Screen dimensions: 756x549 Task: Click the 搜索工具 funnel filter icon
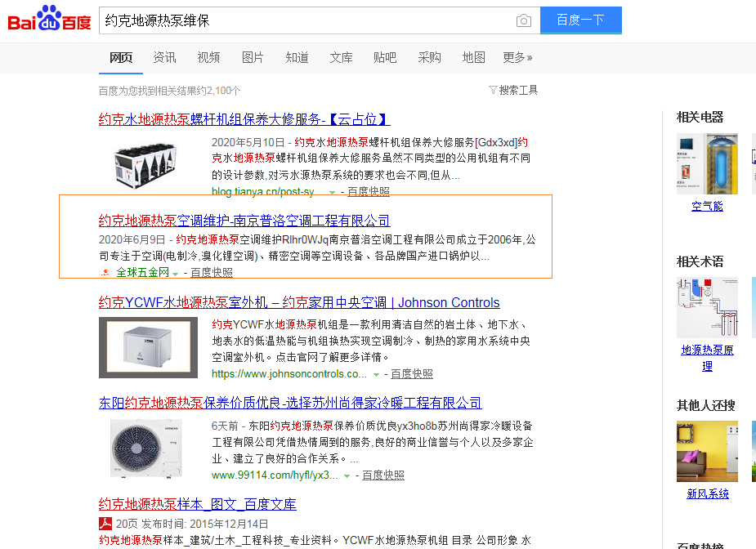tap(493, 90)
